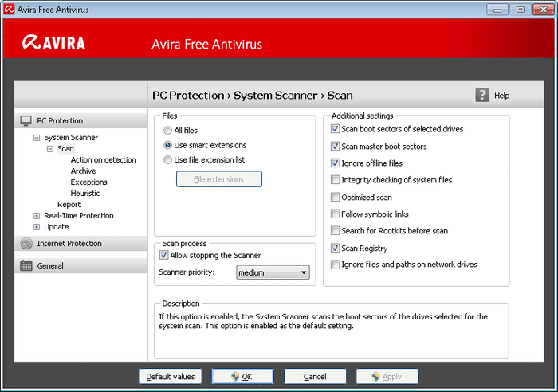Collapse the Scan tree node
Image resolution: width=558 pixels, height=392 pixels.
tap(50, 149)
